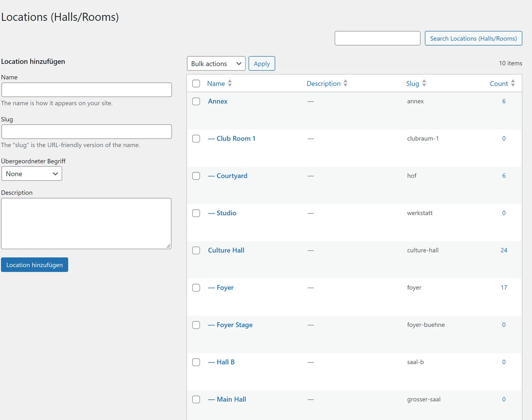The width and height of the screenshot is (532, 420).
Task: Click the Search Locations (Halls/Rooms) button
Action: click(473, 38)
